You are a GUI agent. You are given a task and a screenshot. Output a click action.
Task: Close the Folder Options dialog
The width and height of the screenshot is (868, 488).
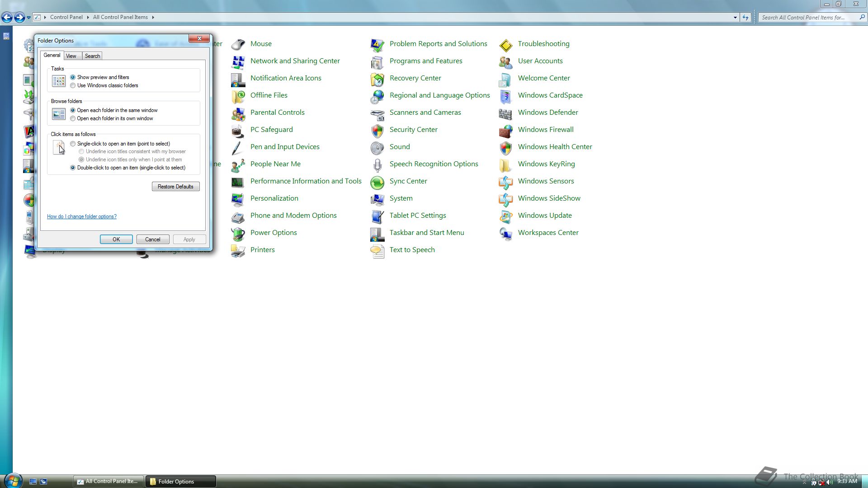tap(199, 39)
